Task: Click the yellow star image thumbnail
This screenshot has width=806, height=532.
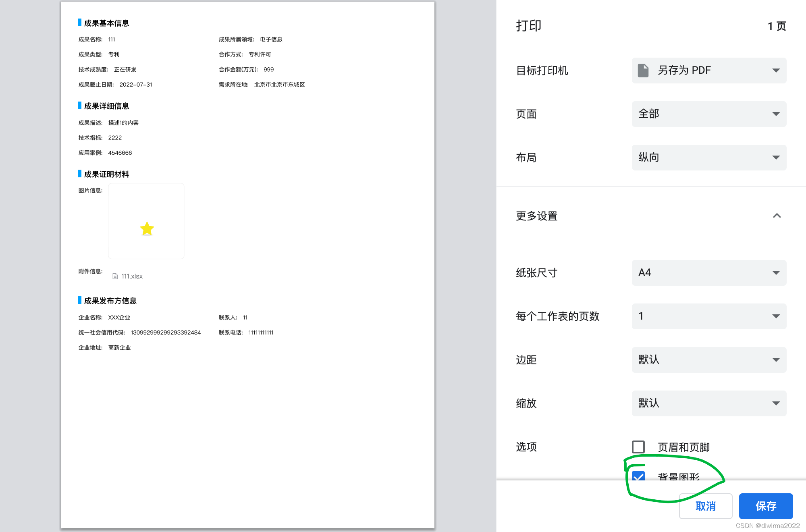Action: 147,229
